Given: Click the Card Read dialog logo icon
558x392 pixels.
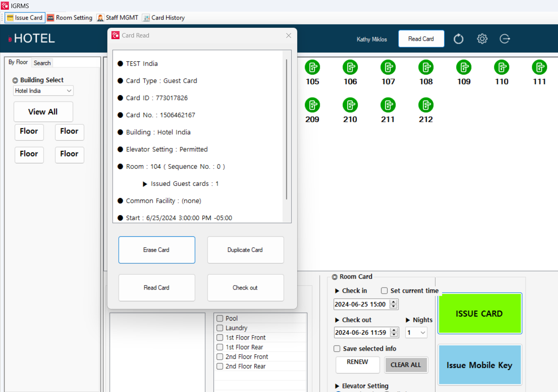Looking at the screenshot, I should 115,35.
